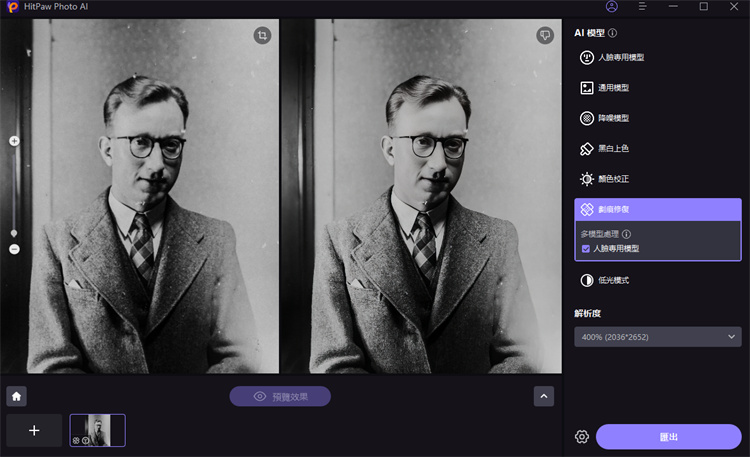The height and width of the screenshot is (457, 750).
Task: Select the portrait photo thumbnail
Action: [97, 430]
